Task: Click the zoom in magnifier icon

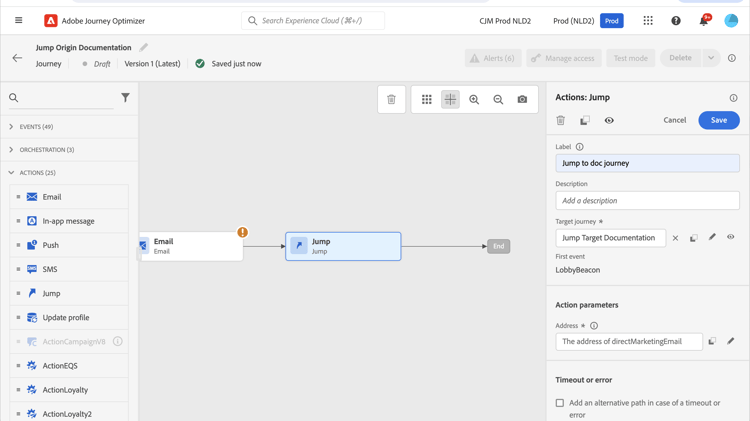Action: pyautogui.click(x=474, y=100)
